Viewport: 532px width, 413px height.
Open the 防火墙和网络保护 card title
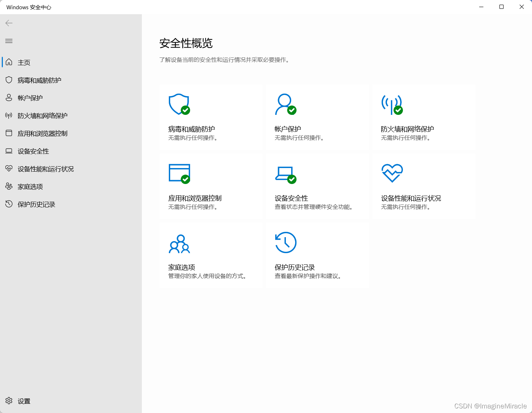[408, 129]
